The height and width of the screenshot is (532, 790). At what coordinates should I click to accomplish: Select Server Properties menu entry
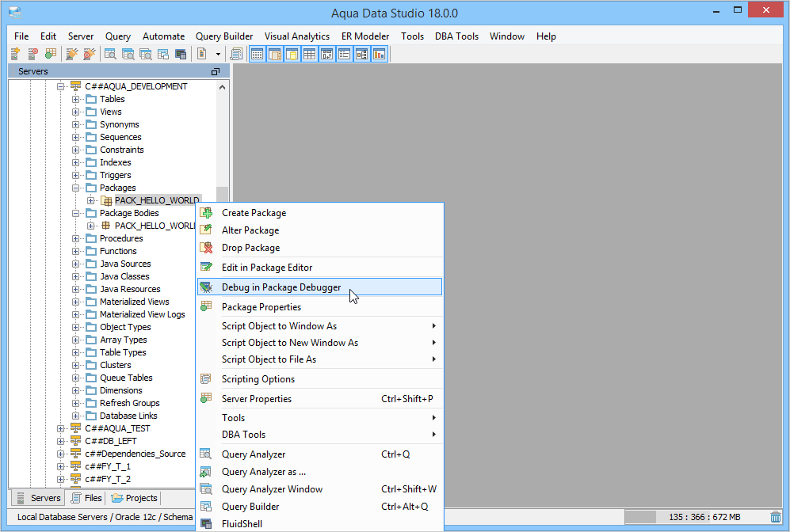click(x=320, y=399)
